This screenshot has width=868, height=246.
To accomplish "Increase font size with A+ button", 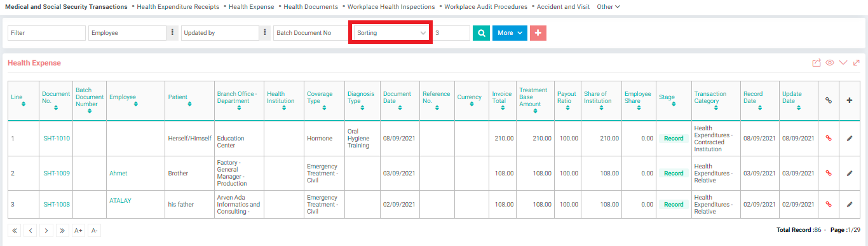I will point(78,231).
